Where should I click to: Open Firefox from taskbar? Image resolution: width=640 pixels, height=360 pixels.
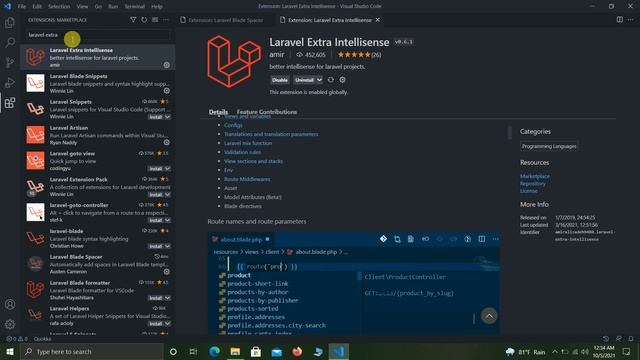click(297, 351)
